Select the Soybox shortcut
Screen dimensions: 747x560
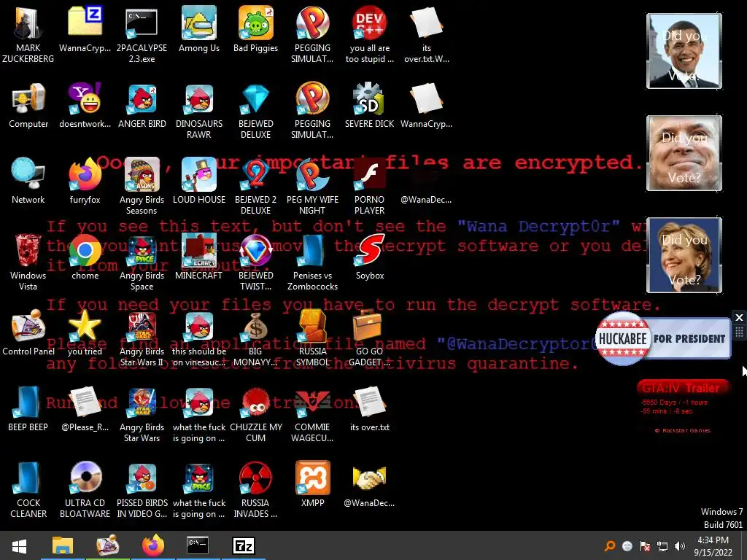[x=369, y=257]
